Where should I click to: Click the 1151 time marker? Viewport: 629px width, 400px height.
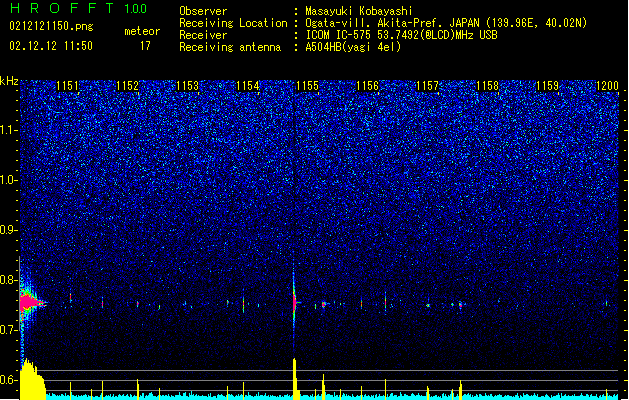67,86
